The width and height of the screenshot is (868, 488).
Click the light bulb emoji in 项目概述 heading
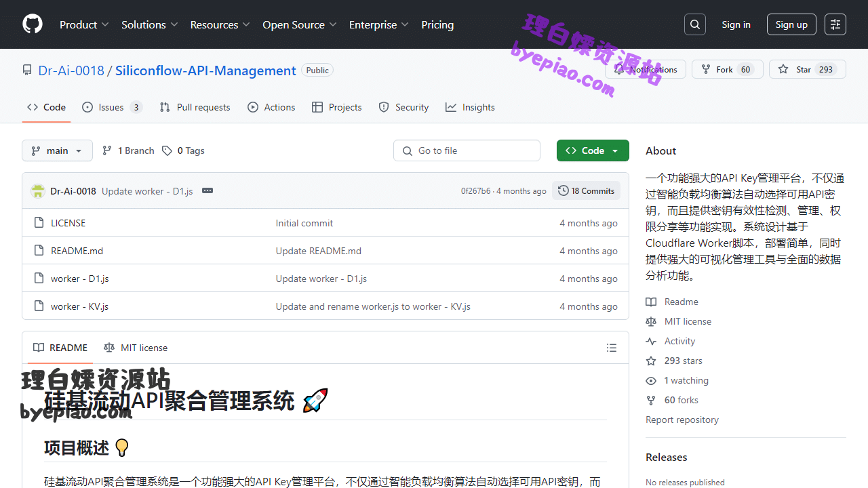(x=122, y=448)
